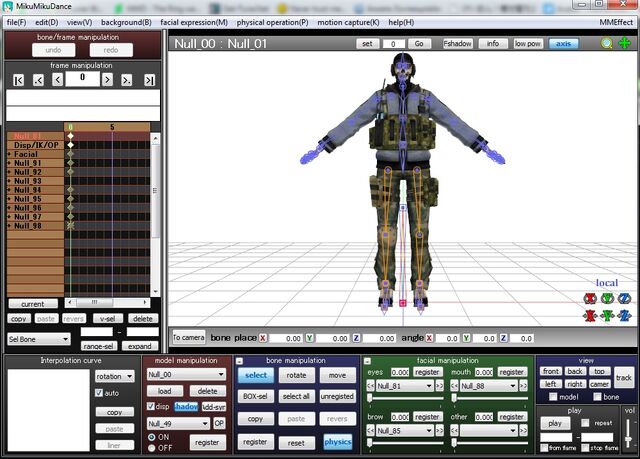Image resolution: width=640 pixels, height=459 pixels.
Task: Open the Null_49 dropdown
Action: pos(178,424)
